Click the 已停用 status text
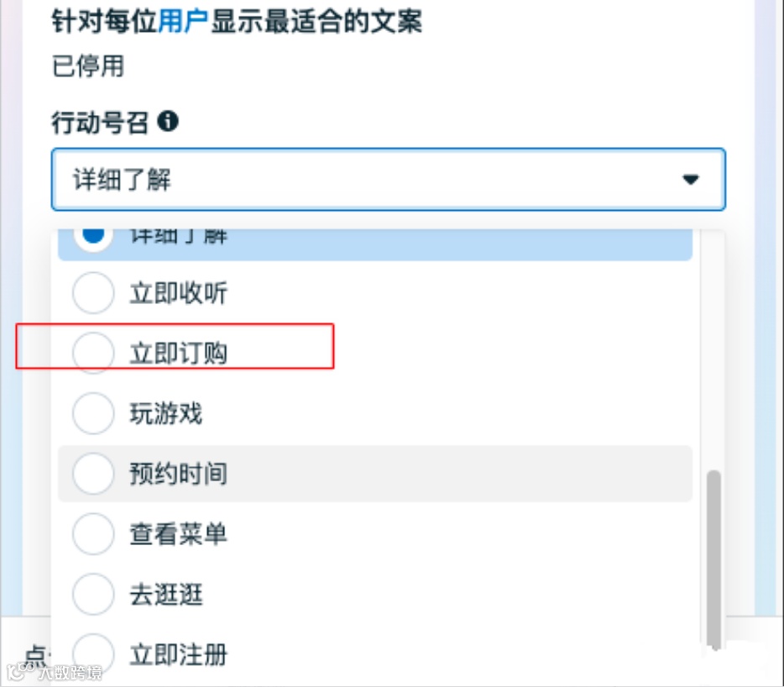 [x=88, y=66]
